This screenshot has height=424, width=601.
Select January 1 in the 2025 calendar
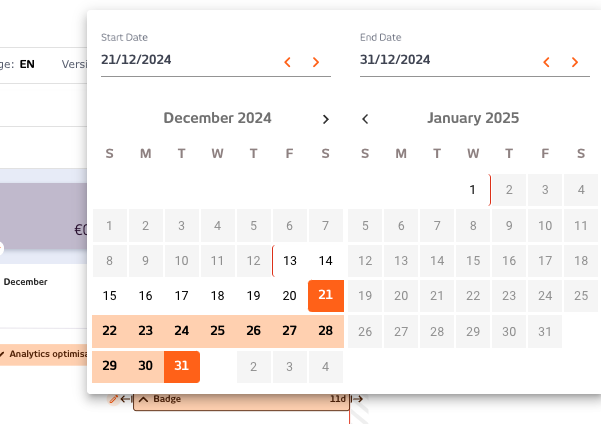[473, 189]
